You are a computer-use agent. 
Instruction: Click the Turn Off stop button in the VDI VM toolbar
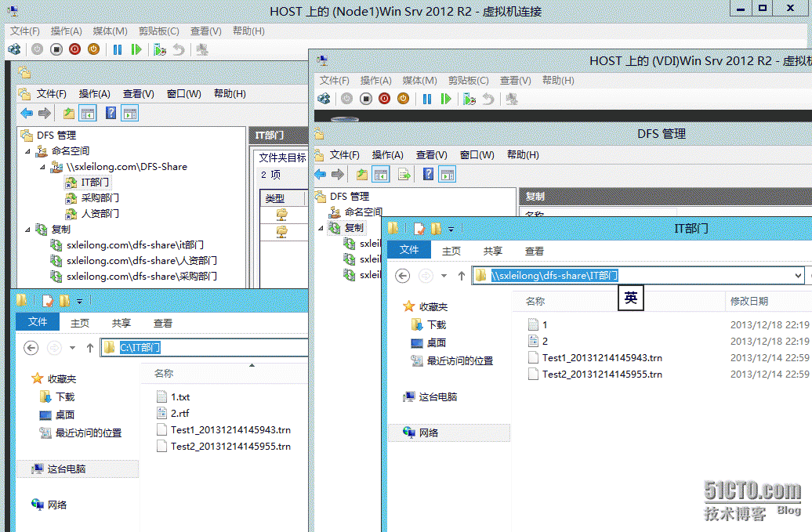[x=365, y=99]
